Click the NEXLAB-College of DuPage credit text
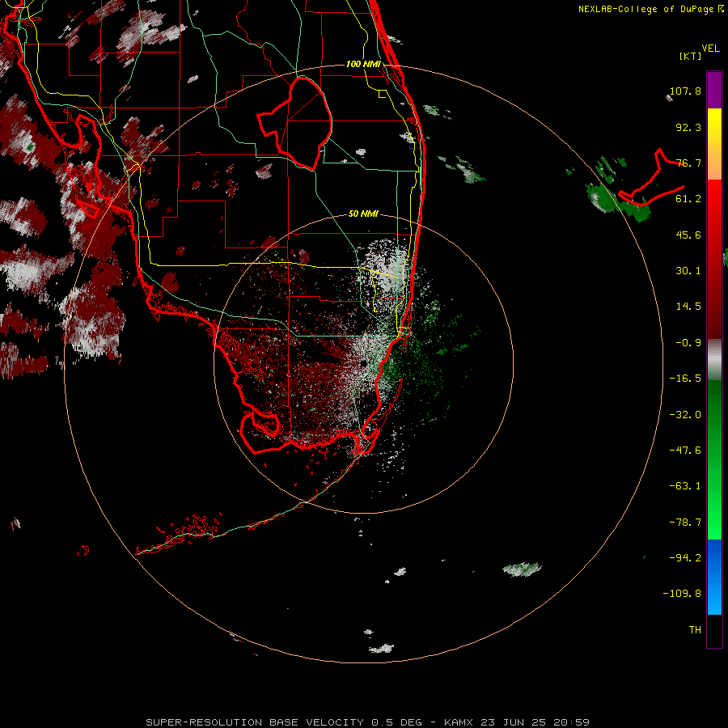The height and width of the screenshot is (728, 728). click(650, 9)
